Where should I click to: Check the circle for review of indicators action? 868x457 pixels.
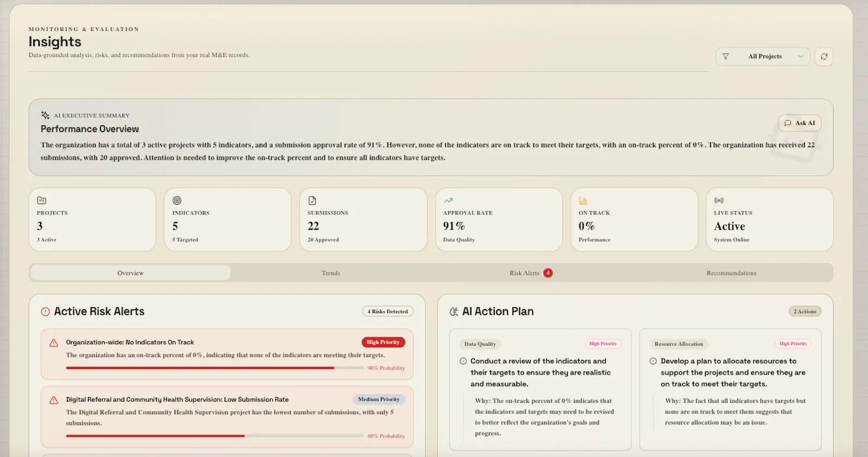tap(463, 361)
